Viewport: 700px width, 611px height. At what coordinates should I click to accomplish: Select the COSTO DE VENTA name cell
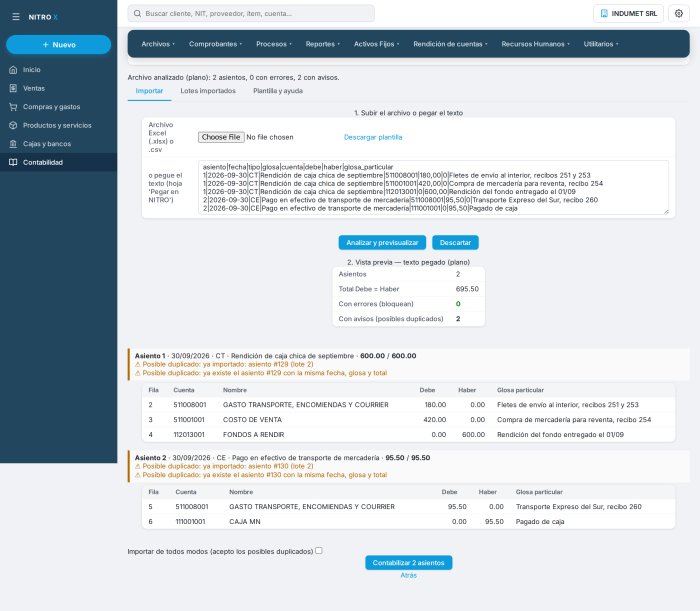[252, 420]
